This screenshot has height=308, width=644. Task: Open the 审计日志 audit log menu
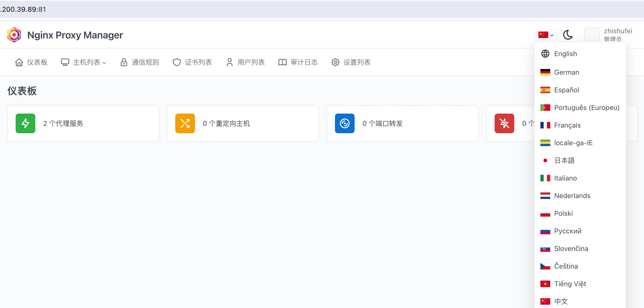(x=298, y=62)
